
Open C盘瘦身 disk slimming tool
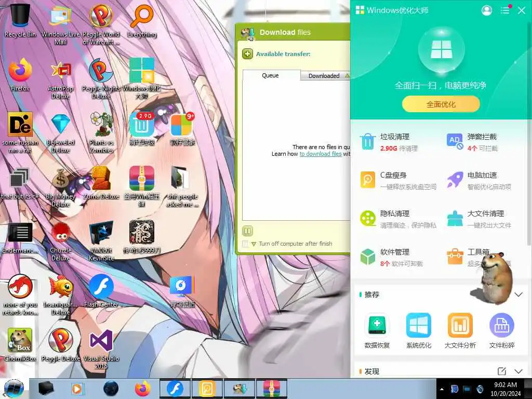[398, 180]
